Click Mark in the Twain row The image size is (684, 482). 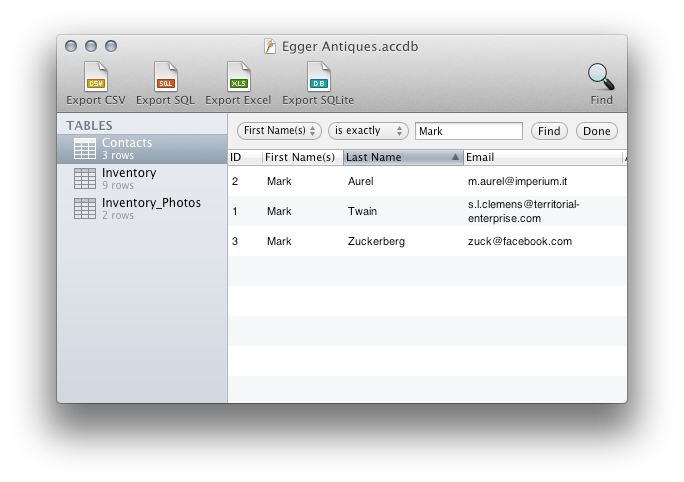[x=279, y=211]
